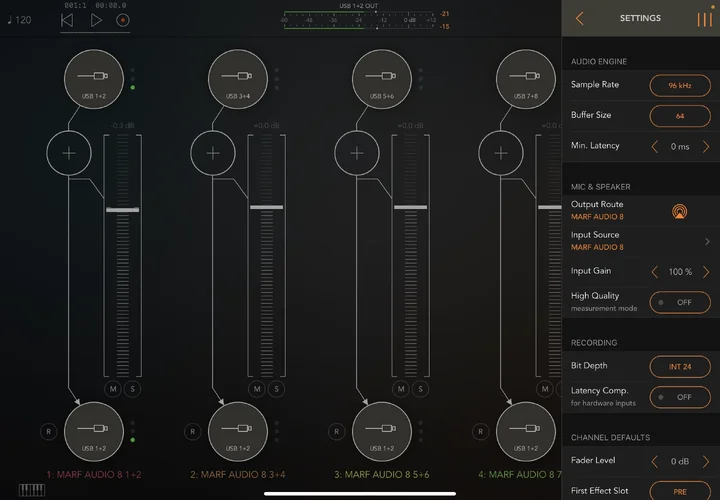The width and height of the screenshot is (720, 500).
Task: Start playback with the play button
Action: click(x=96, y=20)
